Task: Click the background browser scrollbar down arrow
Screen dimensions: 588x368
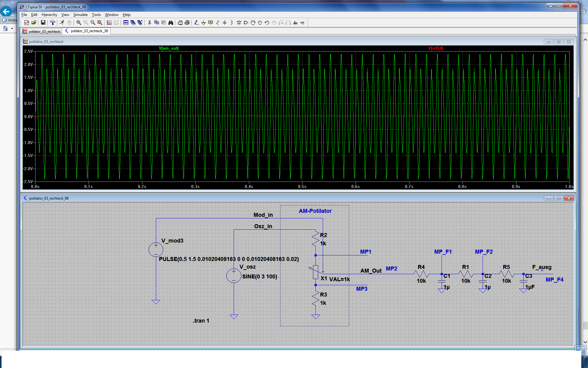Action: coord(585,342)
